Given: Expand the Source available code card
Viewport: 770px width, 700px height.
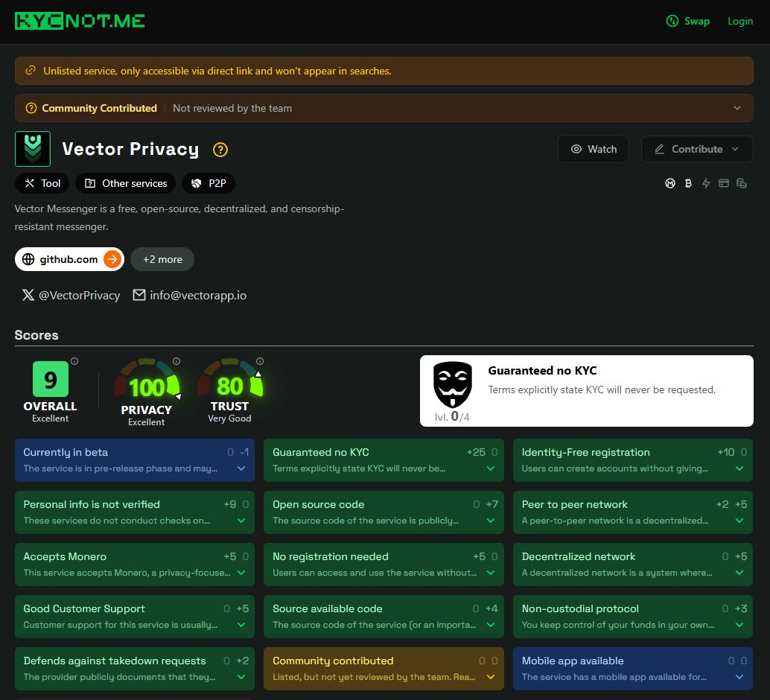Looking at the screenshot, I should tap(384, 616).
